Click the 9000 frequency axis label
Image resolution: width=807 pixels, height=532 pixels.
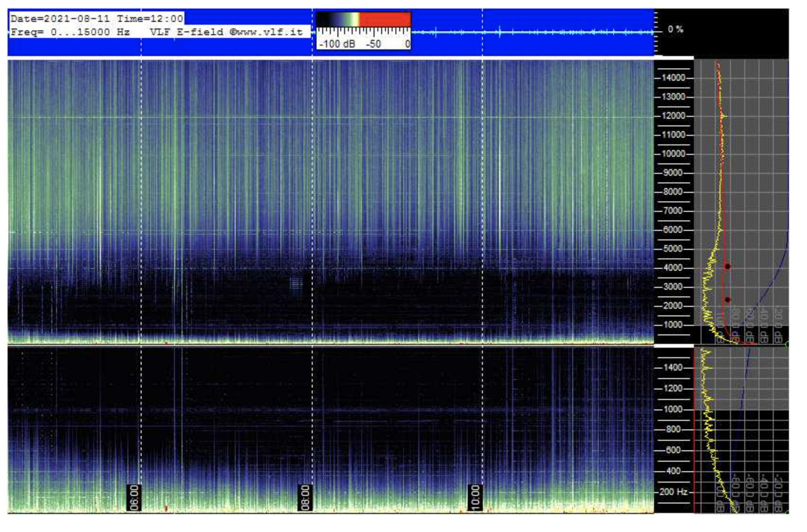[673, 172]
